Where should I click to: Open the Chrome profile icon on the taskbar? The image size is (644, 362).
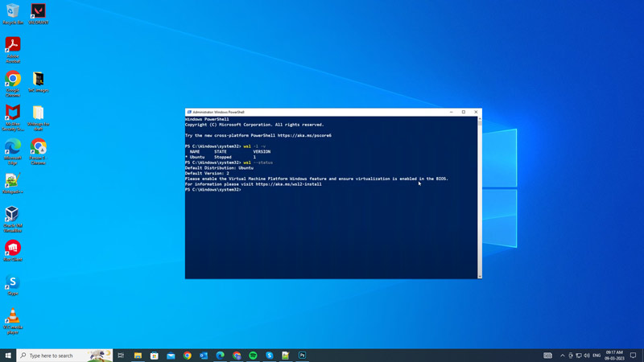click(237, 356)
